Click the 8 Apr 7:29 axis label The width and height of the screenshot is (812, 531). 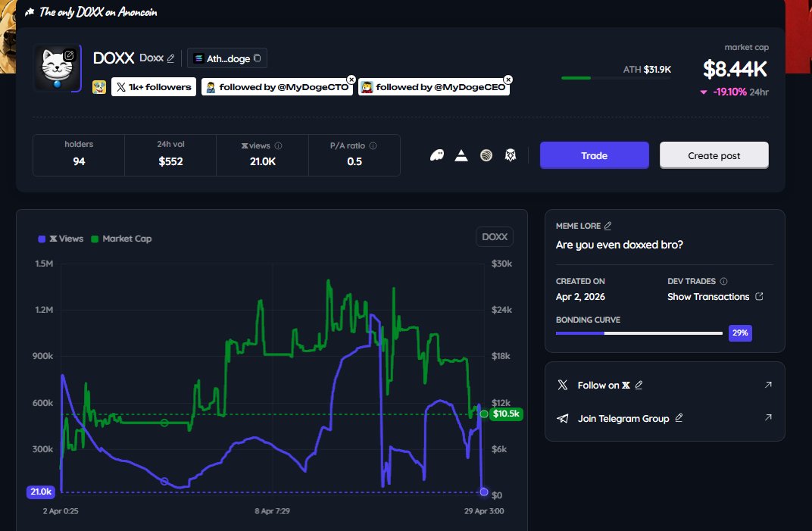pyautogui.click(x=272, y=511)
